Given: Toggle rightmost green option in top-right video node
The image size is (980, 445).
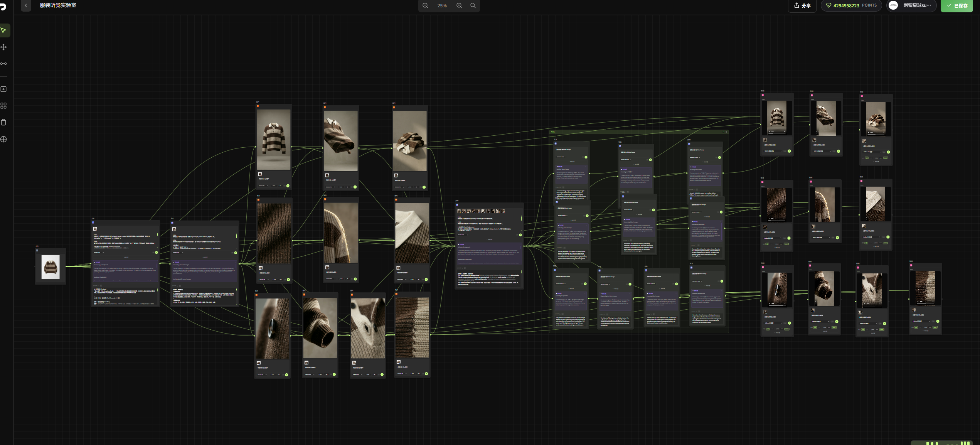Looking at the screenshot, I should (x=886, y=158).
